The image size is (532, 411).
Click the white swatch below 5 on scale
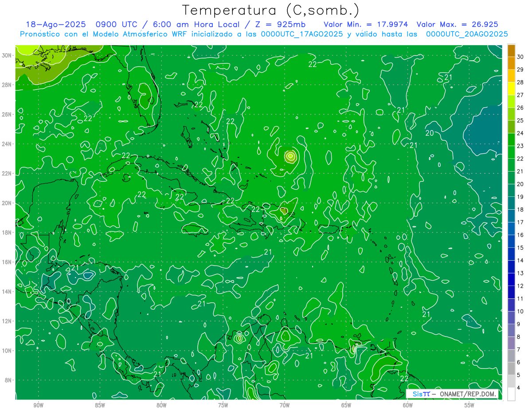(511, 394)
